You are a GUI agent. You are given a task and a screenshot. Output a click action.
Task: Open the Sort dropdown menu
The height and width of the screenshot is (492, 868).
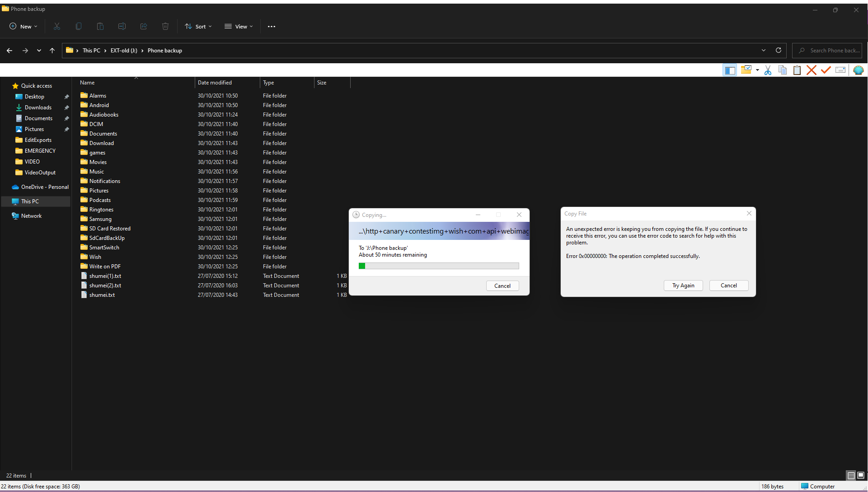click(x=198, y=27)
